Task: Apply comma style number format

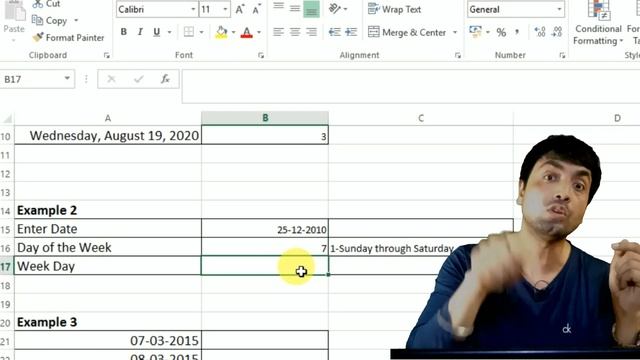Action: [x=518, y=32]
